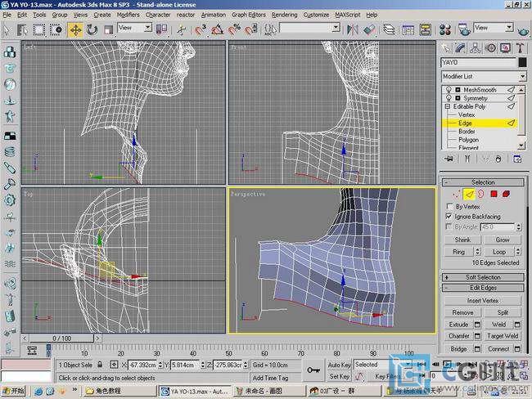Enable the By Vertex checkbox

[449, 206]
